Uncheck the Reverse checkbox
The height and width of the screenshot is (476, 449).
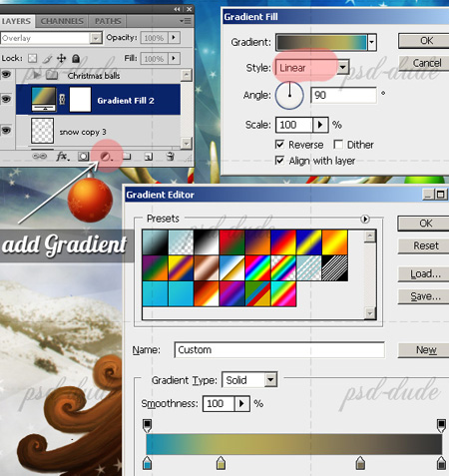click(x=279, y=145)
